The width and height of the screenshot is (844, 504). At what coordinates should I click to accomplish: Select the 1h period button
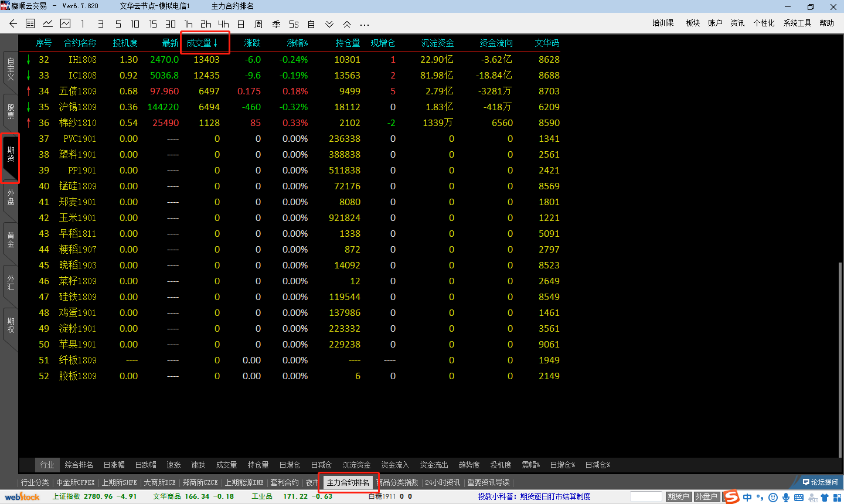tap(188, 24)
